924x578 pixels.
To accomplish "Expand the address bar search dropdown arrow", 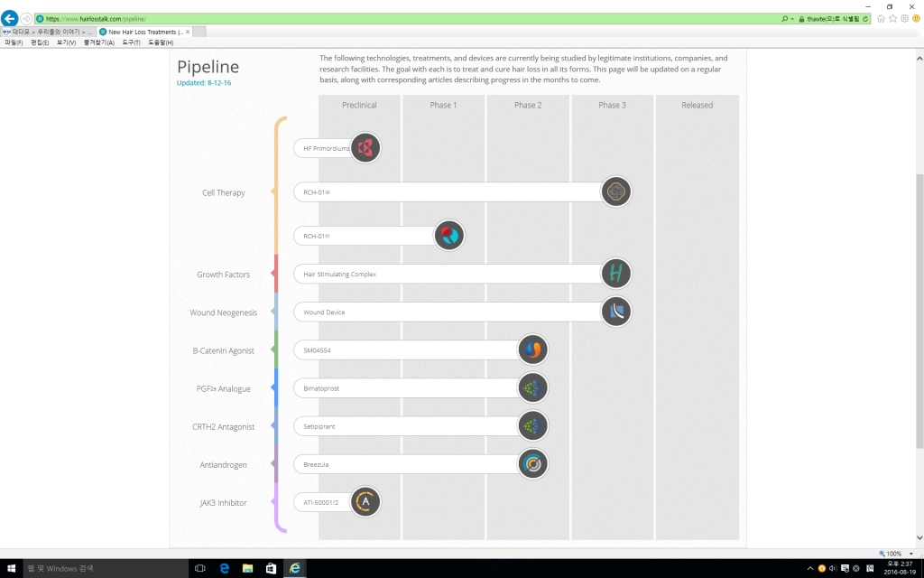I will [x=792, y=19].
